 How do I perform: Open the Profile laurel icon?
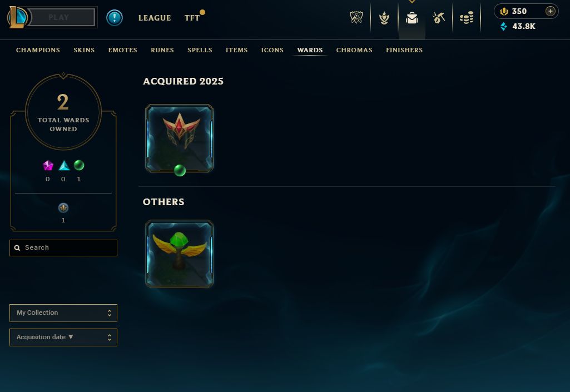pos(384,17)
